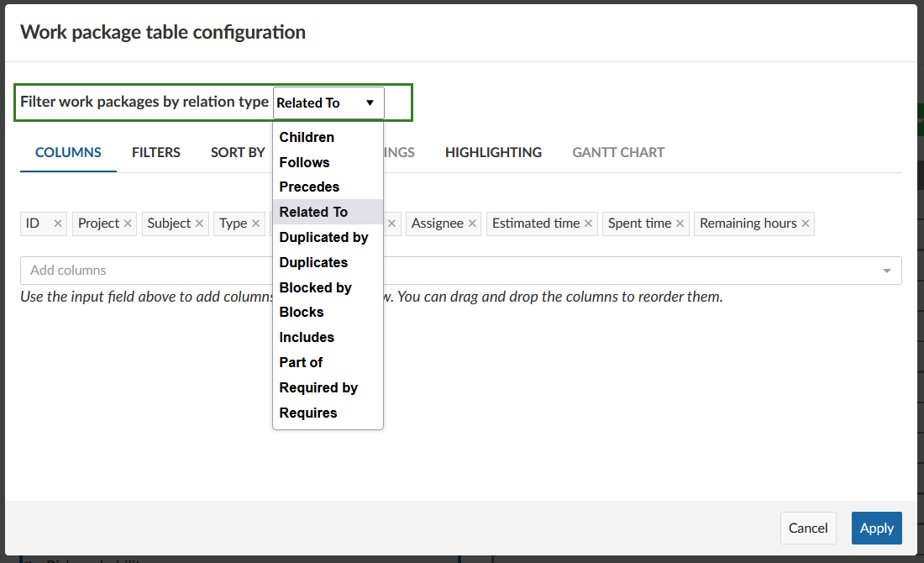The height and width of the screenshot is (563, 924).
Task: Remove the Project column chip
Action: (x=128, y=224)
